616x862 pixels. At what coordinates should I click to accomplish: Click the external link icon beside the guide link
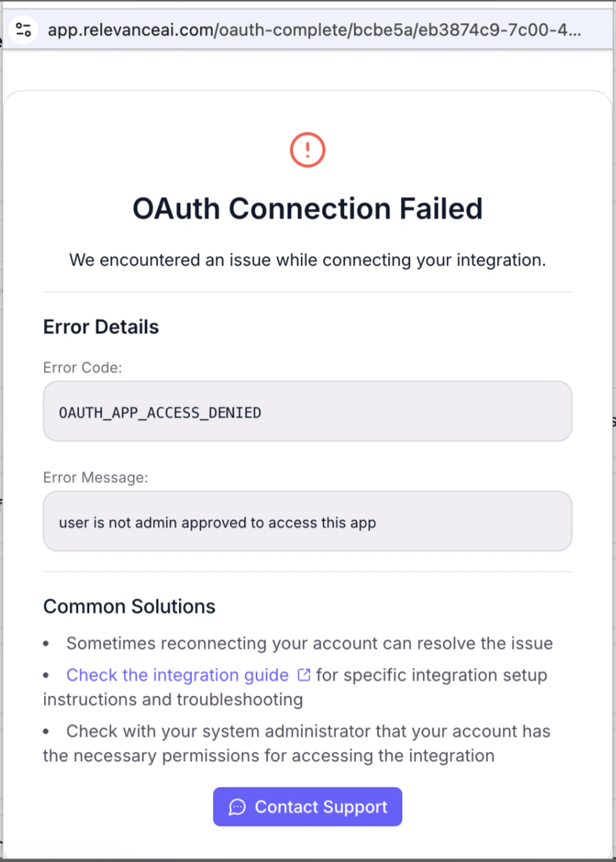[x=303, y=674]
